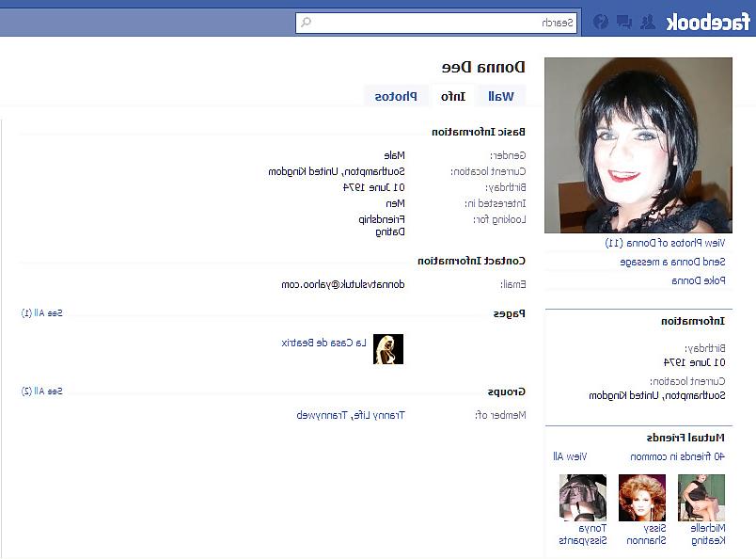Click the Pages section heading

click(x=509, y=313)
